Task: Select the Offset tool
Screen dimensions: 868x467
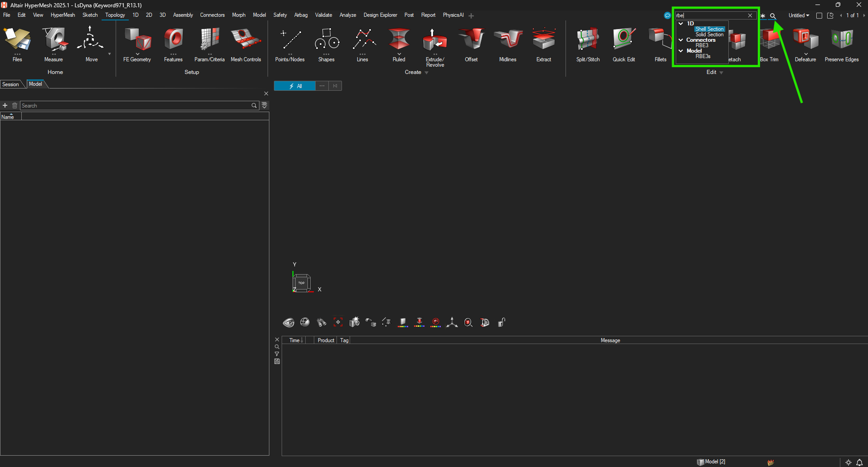Action: 472,44
